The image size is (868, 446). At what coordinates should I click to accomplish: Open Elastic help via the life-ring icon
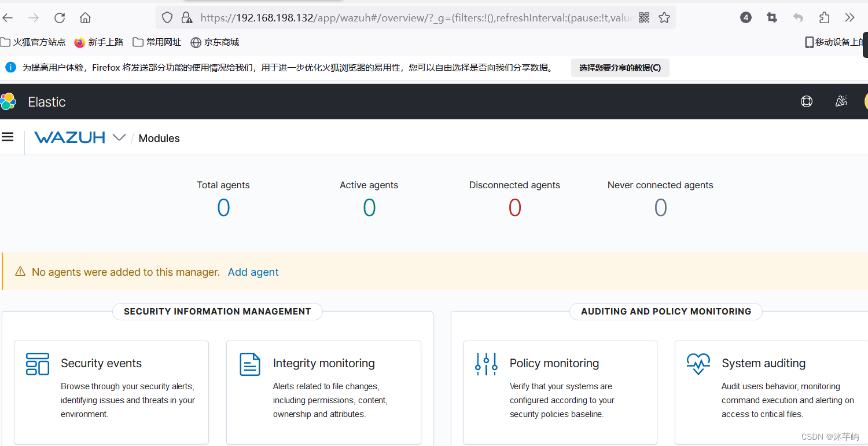807,101
